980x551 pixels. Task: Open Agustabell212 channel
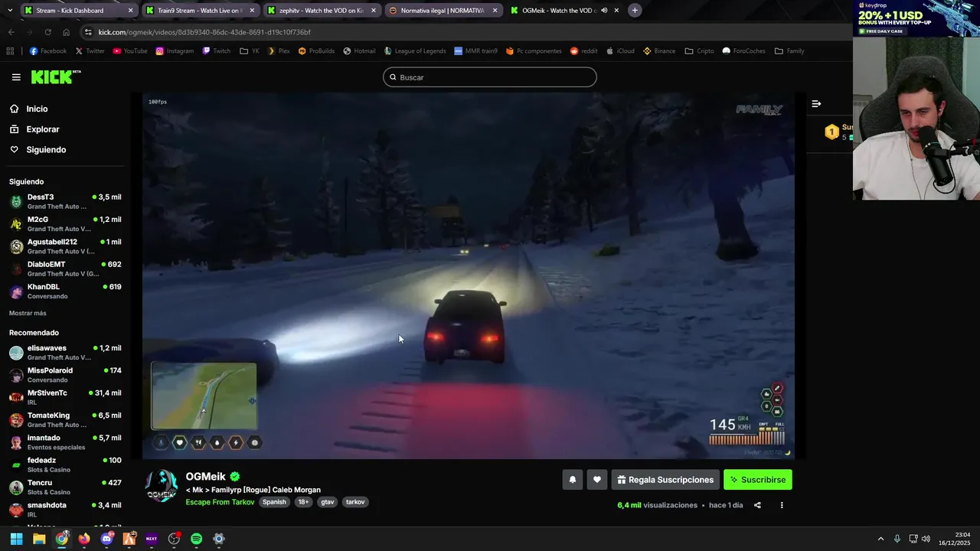coord(65,246)
